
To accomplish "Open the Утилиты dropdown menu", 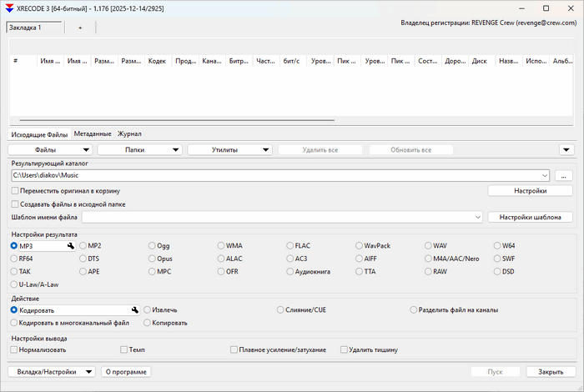I will [x=229, y=150].
